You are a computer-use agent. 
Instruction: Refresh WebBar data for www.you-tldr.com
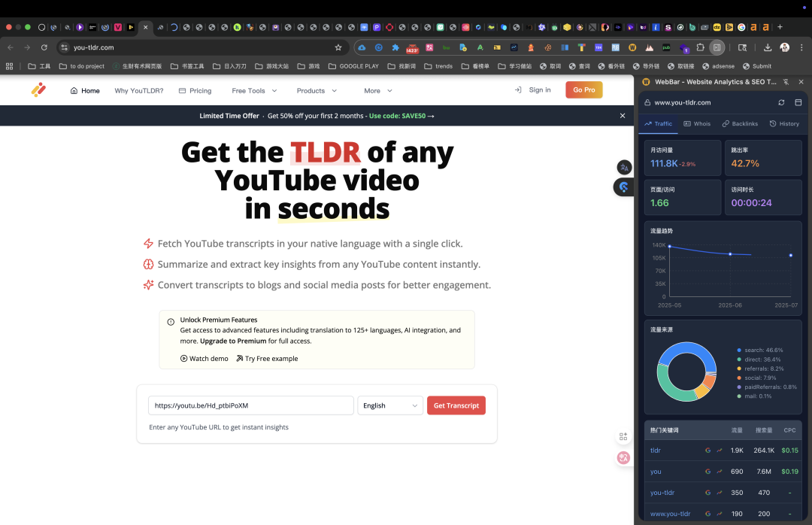(781, 102)
